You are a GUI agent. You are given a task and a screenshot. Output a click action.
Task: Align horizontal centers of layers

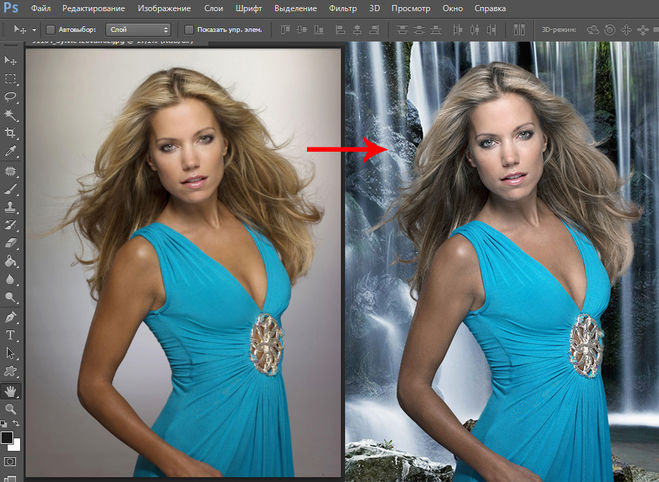click(x=357, y=30)
